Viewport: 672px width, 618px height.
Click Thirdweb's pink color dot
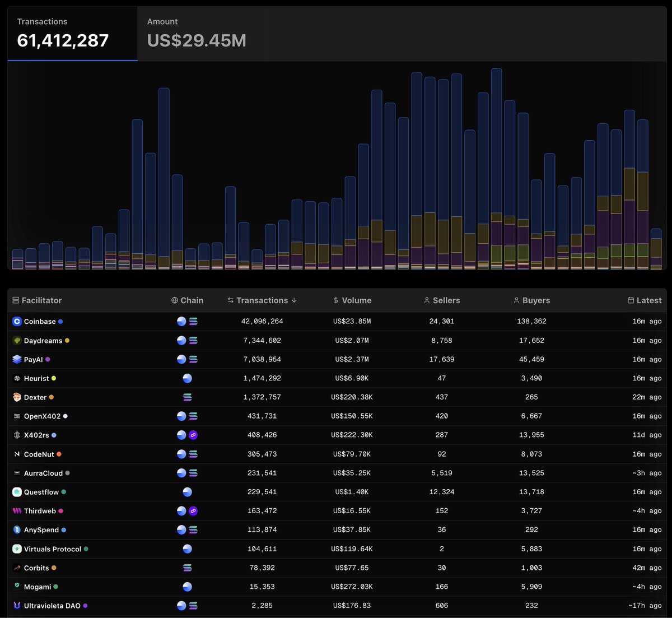pyautogui.click(x=60, y=511)
